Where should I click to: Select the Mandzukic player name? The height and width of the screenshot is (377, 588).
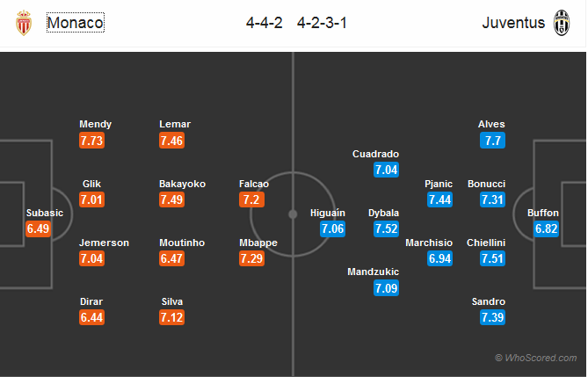click(374, 272)
